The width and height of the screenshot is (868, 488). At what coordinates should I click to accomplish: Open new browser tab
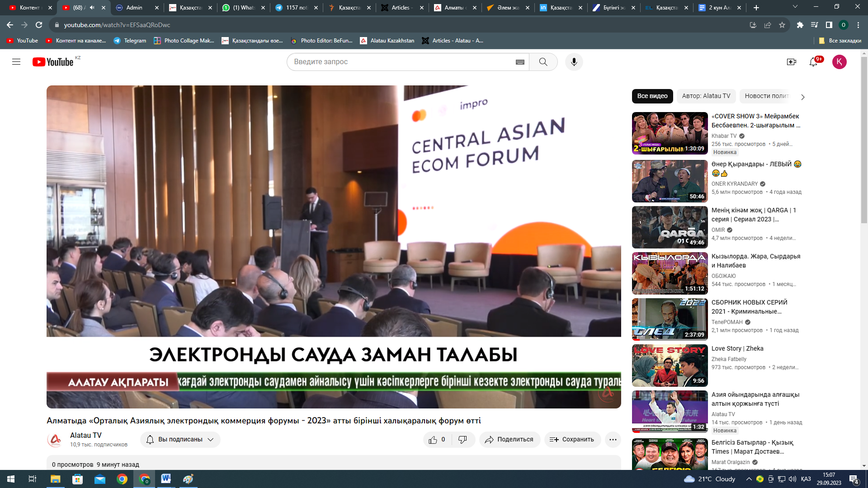(756, 8)
